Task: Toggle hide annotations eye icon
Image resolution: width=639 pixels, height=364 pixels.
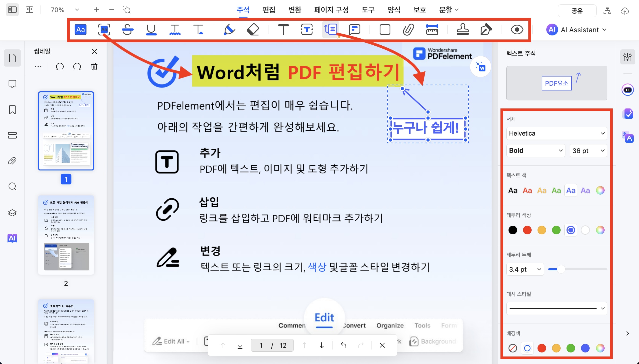Action: pos(517,30)
